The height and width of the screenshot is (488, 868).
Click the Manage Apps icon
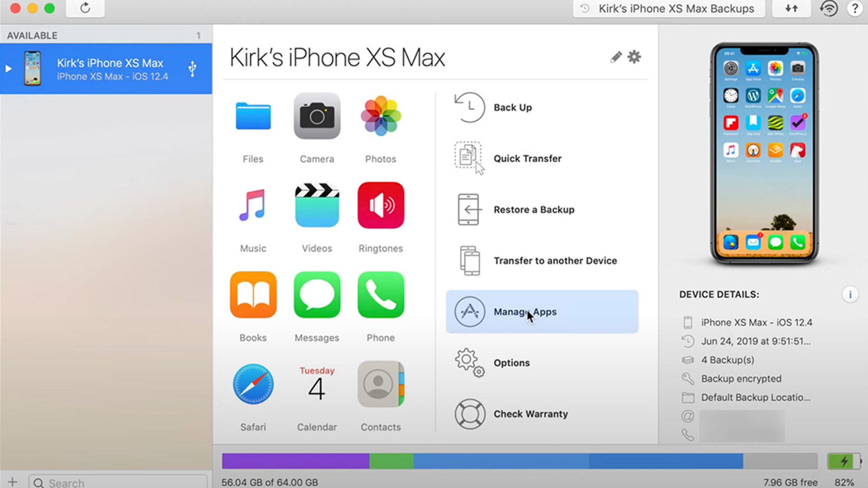(470, 311)
